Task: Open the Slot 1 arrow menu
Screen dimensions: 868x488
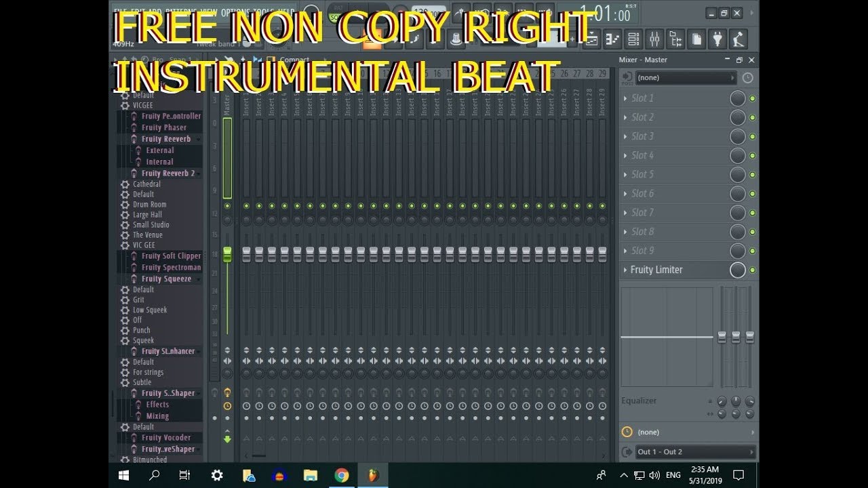Action: 625,98
